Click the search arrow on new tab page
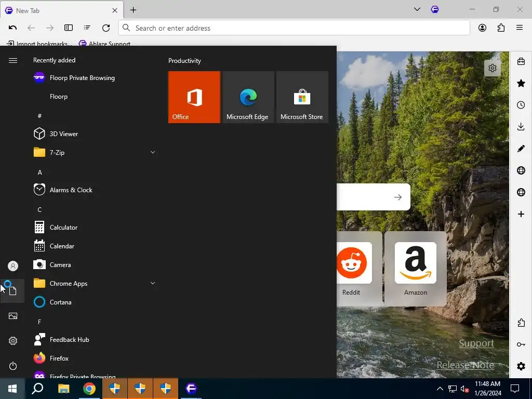 point(397,197)
